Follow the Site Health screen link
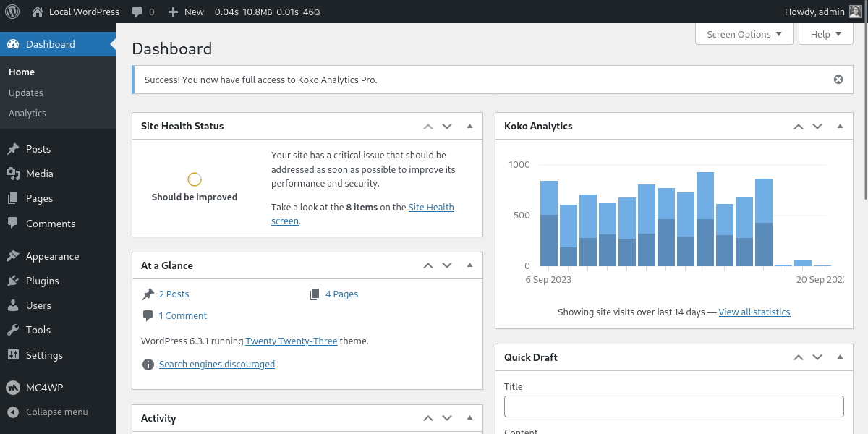The width and height of the screenshot is (868, 434). click(431, 207)
